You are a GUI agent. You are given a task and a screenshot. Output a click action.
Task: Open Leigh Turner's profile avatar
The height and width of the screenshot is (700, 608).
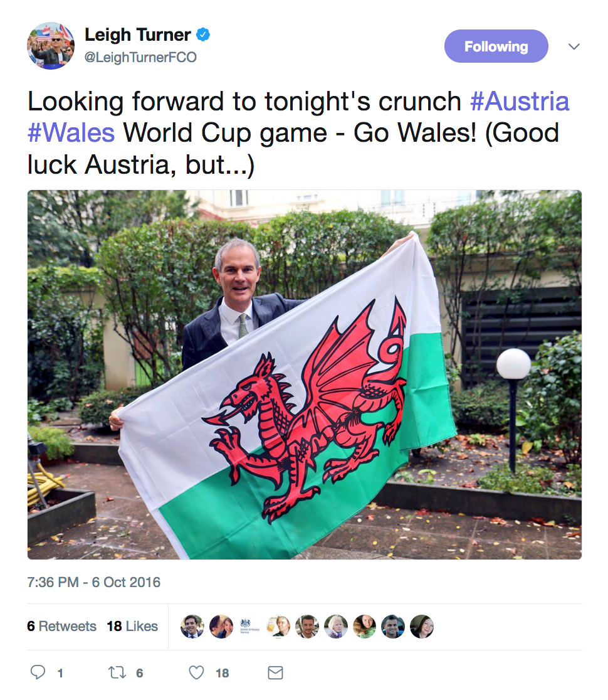click(50, 46)
